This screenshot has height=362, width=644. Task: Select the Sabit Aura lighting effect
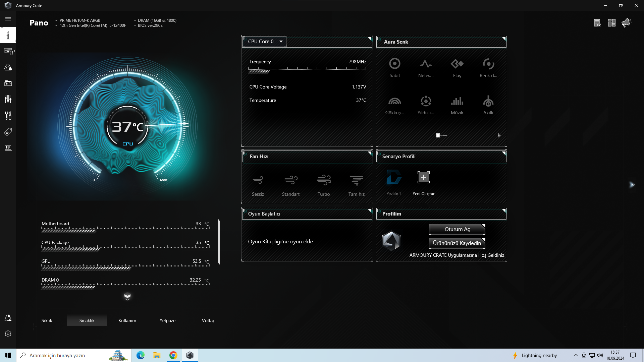(x=395, y=68)
